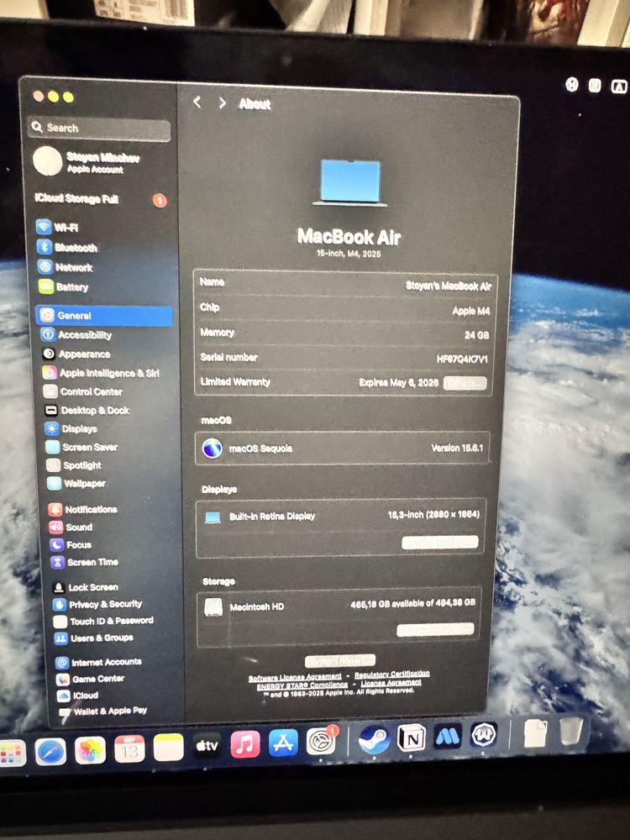Image resolution: width=630 pixels, height=840 pixels.
Task: Open Software License Agreement link
Action: click(x=295, y=677)
